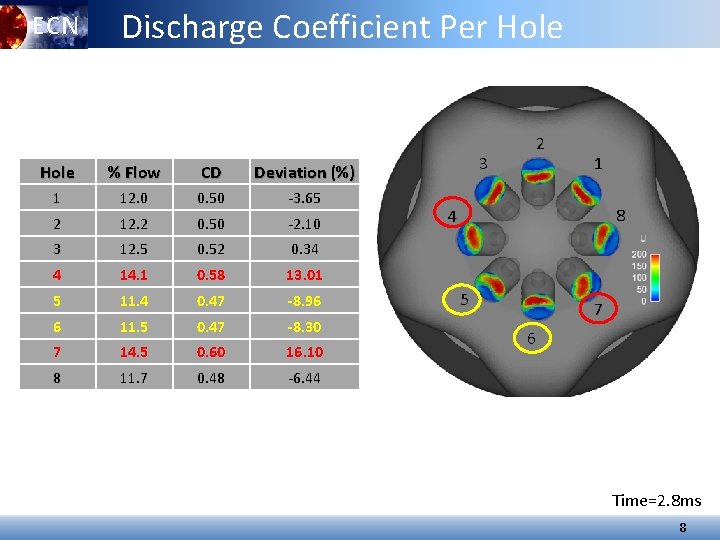This screenshot has width=720, height=540.
Task: Select the 0.48 CD value
Action: [211, 378]
